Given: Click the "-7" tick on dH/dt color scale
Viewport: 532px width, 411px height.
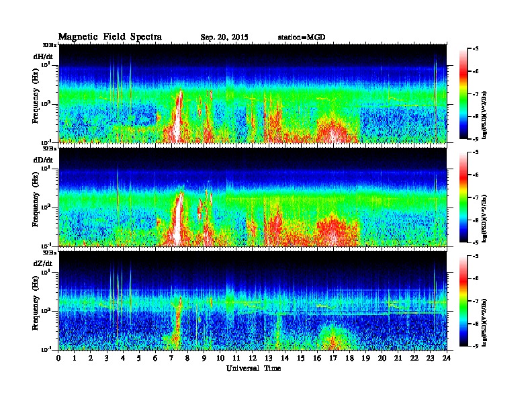Looking at the screenshot, I should click(476, 94).
